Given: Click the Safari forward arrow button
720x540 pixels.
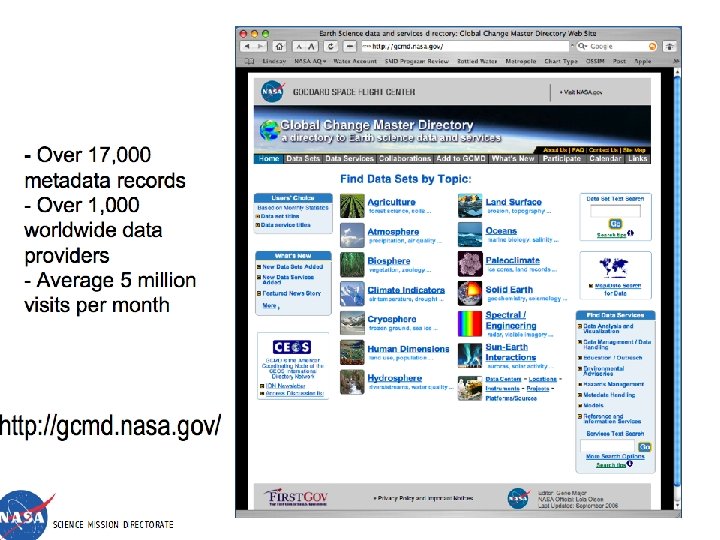Looking at the screenshot, I should coord(260,46).
